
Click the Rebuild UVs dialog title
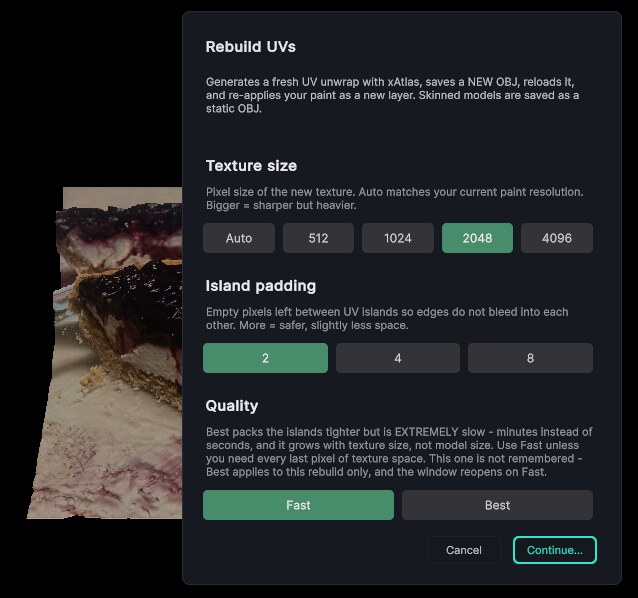tap(251, 47)
